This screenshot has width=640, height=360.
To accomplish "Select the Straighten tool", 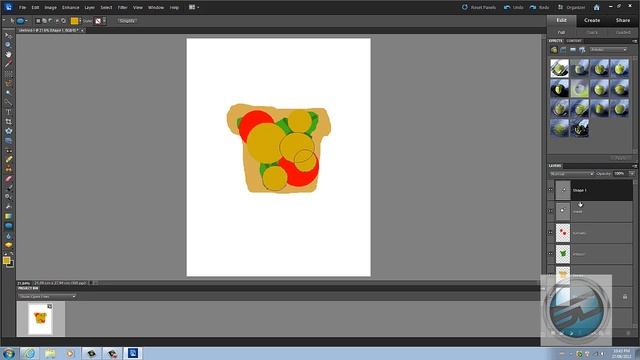I will (8, 140).
